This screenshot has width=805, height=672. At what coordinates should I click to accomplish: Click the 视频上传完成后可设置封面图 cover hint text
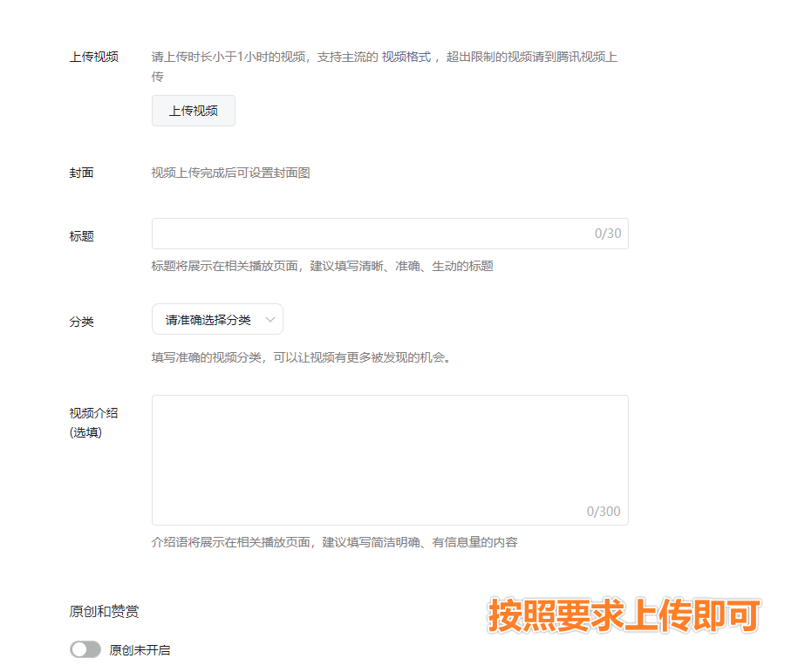(231, 173)
